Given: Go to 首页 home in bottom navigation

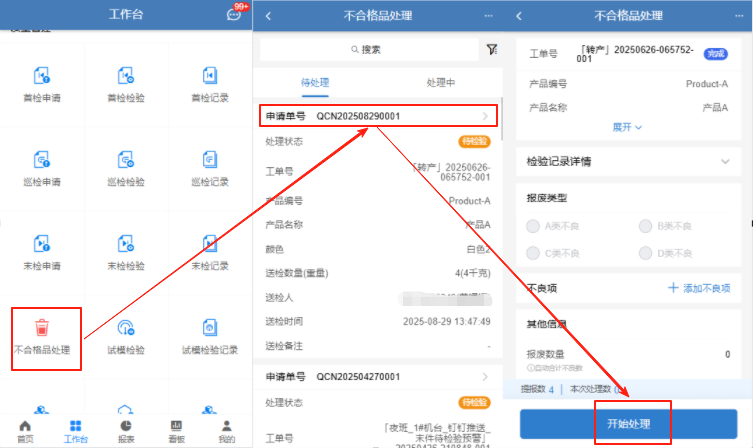Looking at the screenshot, I should 25,430.
